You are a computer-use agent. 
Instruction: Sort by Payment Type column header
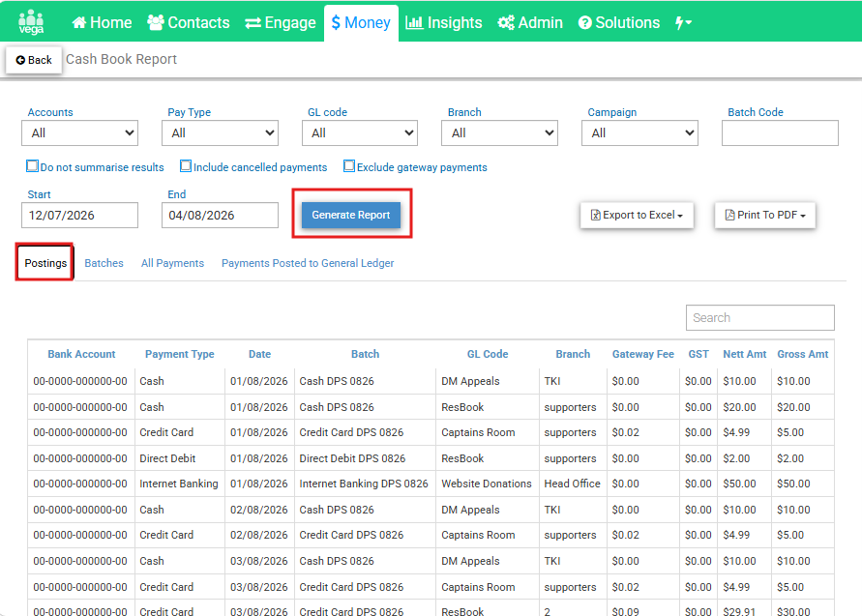tap(180, 355)
